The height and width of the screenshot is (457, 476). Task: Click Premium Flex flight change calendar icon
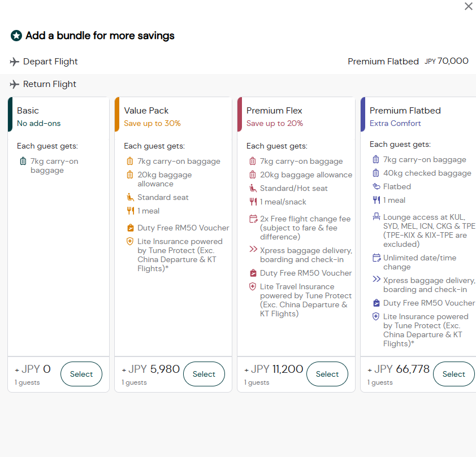253,219
